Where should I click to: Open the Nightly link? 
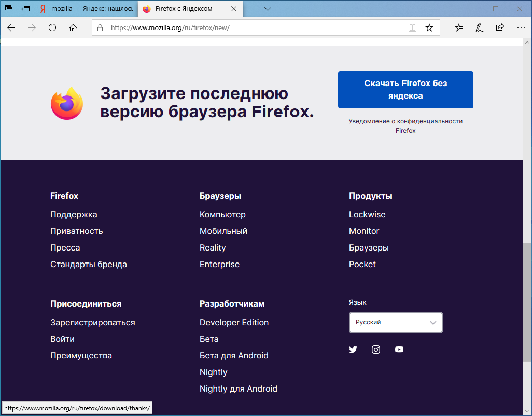[x=214, y=372]
